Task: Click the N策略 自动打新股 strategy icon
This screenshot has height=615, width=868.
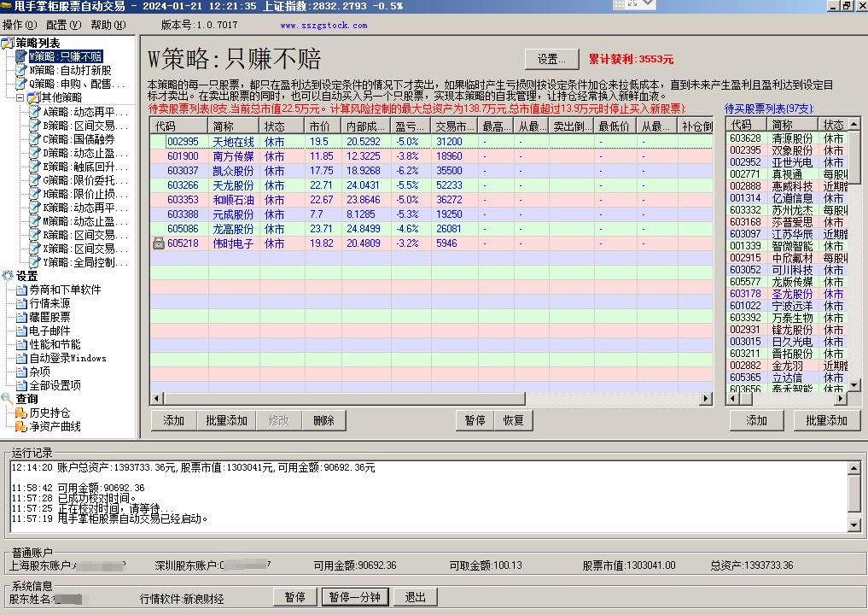Action: [22, 70]
